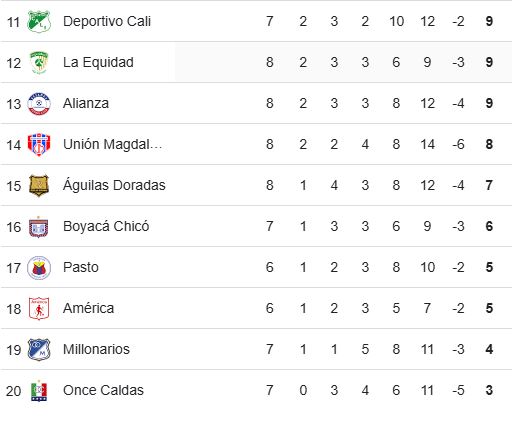
Task: Select the Millonarios team name
Action: pos(96,349)
